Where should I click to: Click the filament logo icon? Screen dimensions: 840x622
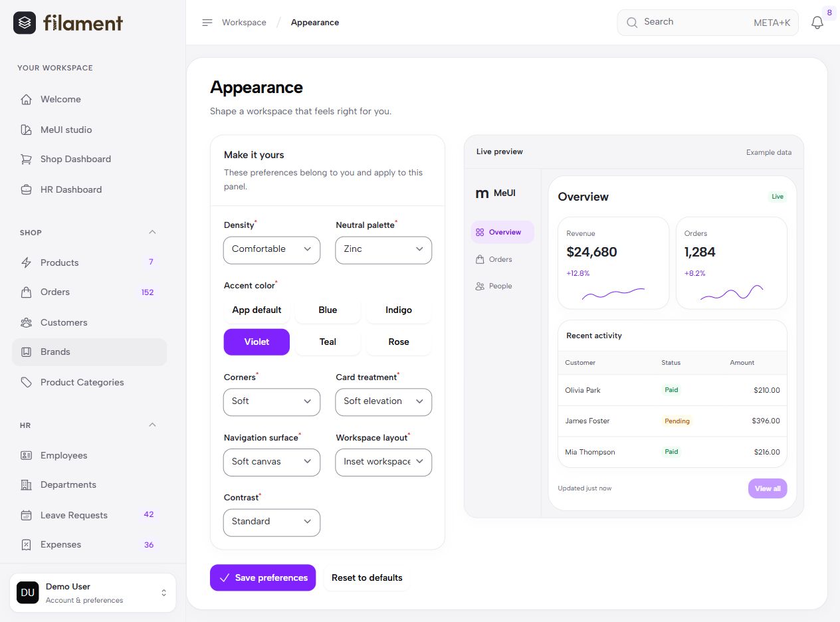(x=25, y=23)
